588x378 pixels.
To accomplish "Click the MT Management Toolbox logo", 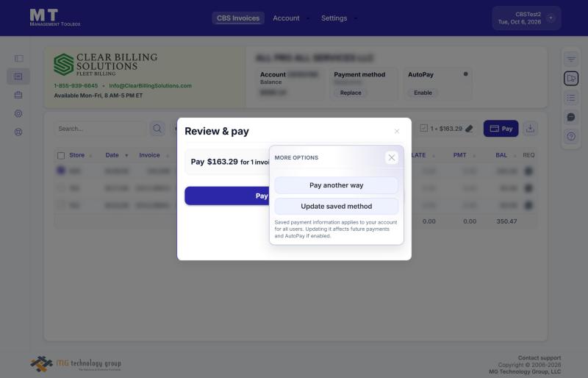I will pyautogui.click(x=54, y=18).
